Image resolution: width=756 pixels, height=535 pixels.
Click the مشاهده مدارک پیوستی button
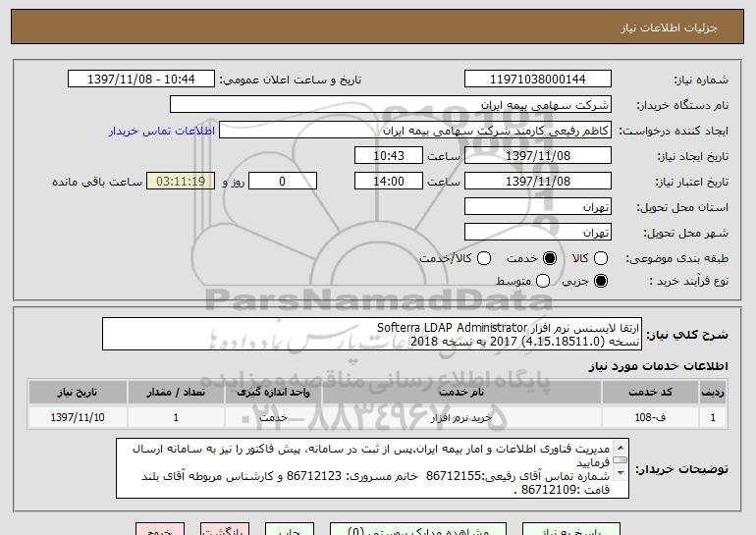click(418, 529)
